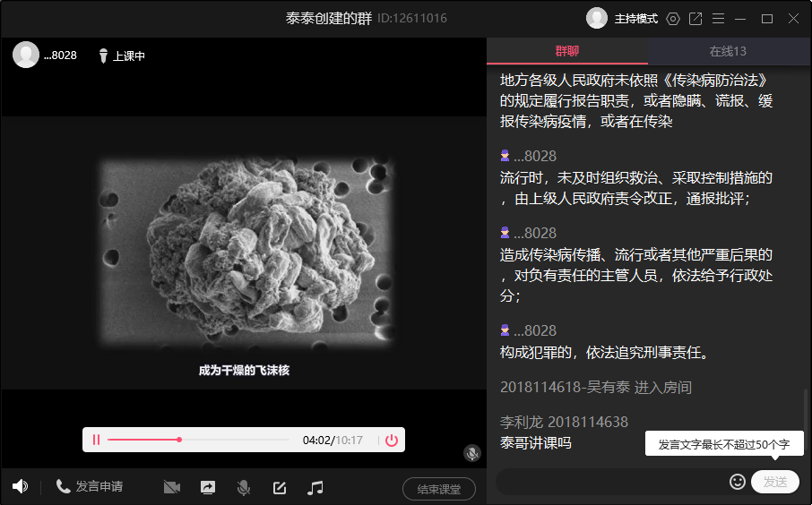The width and height of the screenshot is (812, 505).
Task: Open the emoji picker smiley icon
Action: pos(738,482)
